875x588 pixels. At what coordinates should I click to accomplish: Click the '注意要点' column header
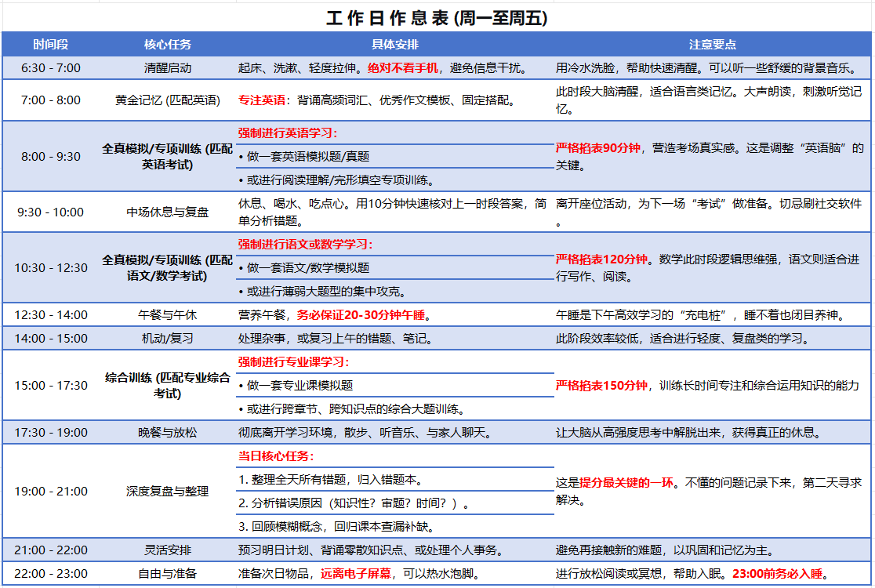click(712, 45)
